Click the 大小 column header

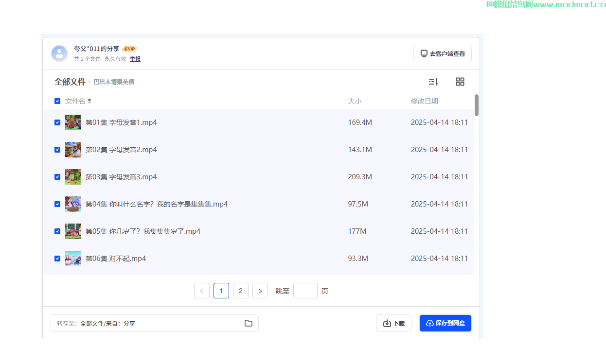[x=355, y=101]
